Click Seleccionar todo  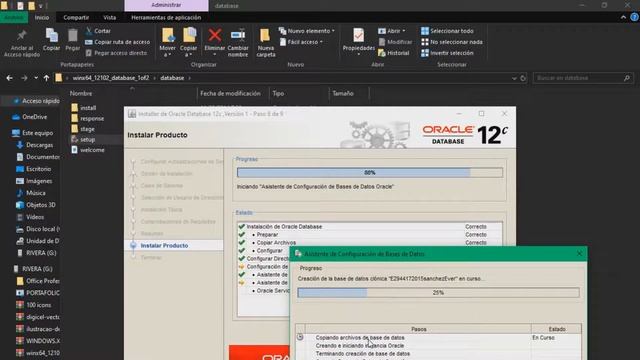447,31
